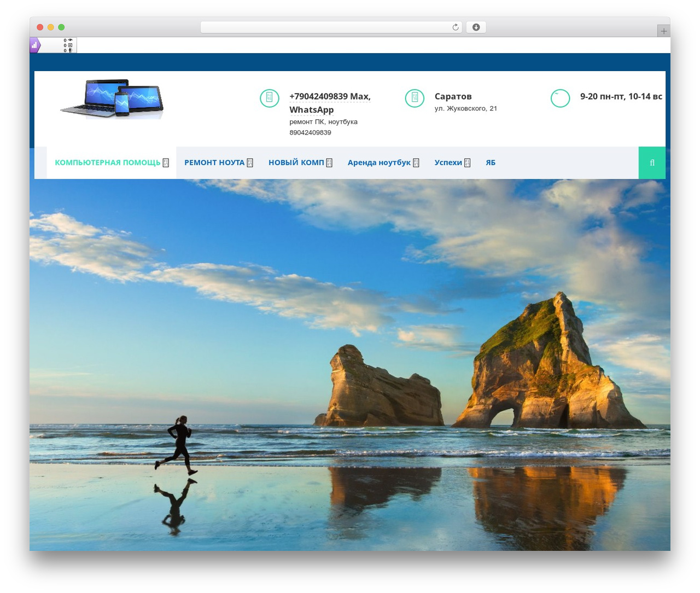The width and height of the screenshot is (700, 593).
Task: Open the Аренда ноутбук menu item
Action: 379,162
